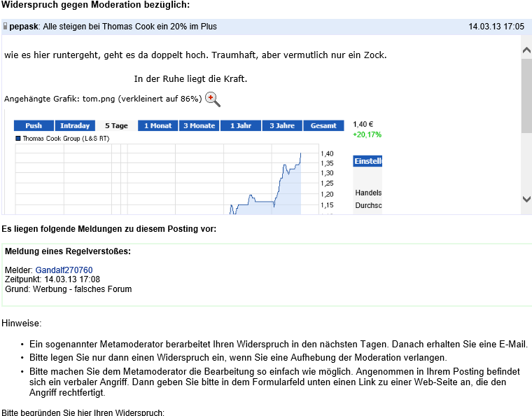Click the scroll up arrow of posting box

[x=526, y=50]
